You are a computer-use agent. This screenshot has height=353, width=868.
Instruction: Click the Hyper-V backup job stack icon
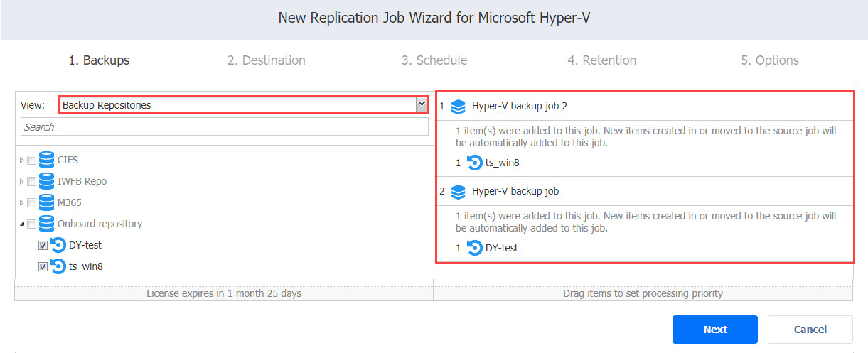pyautogui.click(x=459, y=192)
